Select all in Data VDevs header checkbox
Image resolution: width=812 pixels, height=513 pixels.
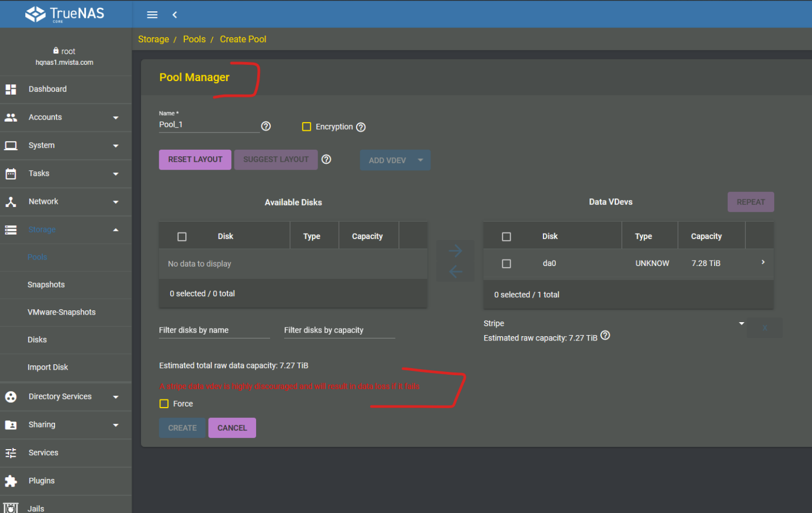[x=506, y=237]
